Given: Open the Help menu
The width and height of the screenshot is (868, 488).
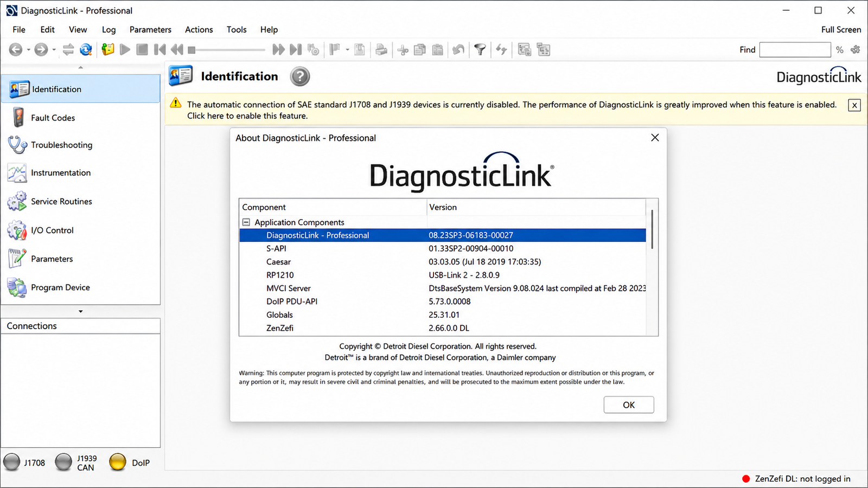Looking at the screenshot, I should (269, 30).
